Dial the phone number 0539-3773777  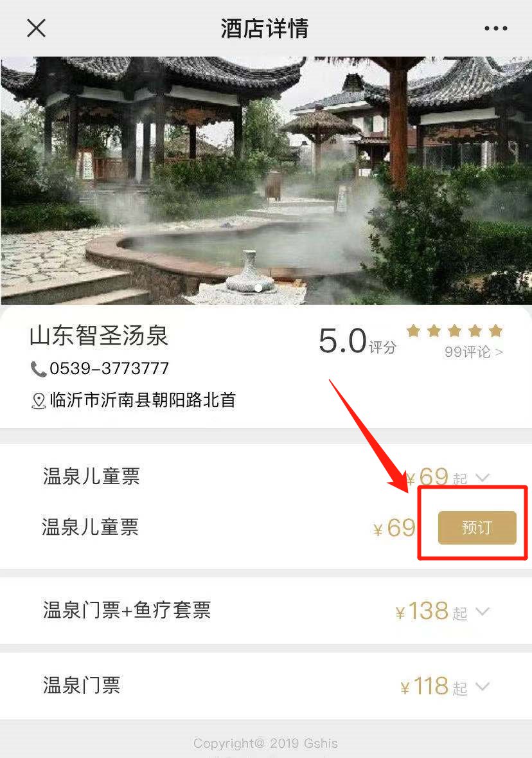pyautogui.click(x=109, y=369)
